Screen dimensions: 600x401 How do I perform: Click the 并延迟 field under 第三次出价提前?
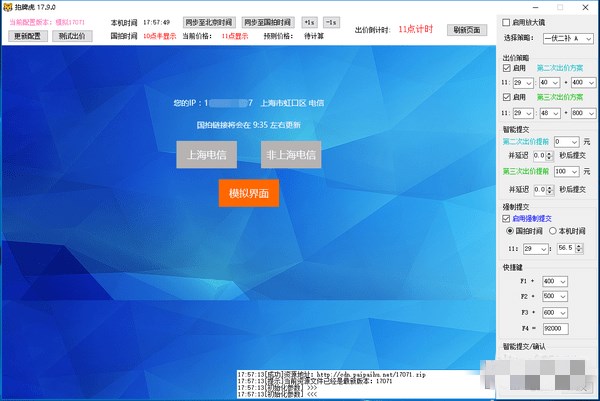543,189
